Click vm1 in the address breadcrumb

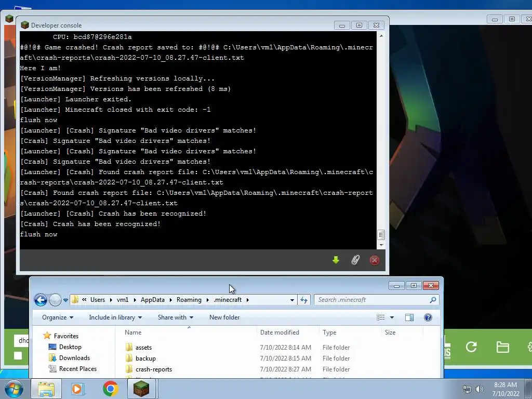[x=123, y=300]
